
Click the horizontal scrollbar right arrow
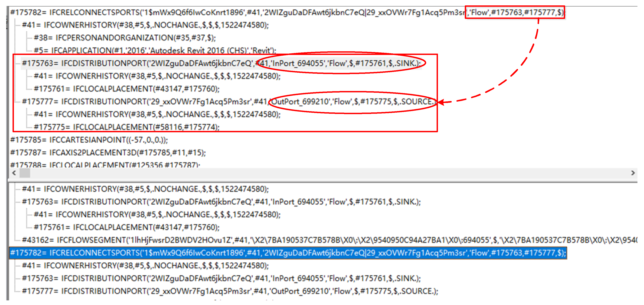(x=633, y=173)
